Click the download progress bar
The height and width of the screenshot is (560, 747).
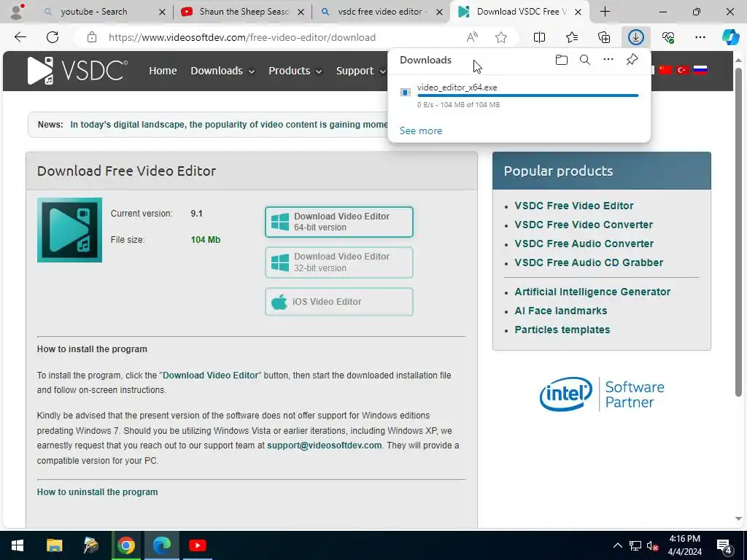click(x=527, y=96)
